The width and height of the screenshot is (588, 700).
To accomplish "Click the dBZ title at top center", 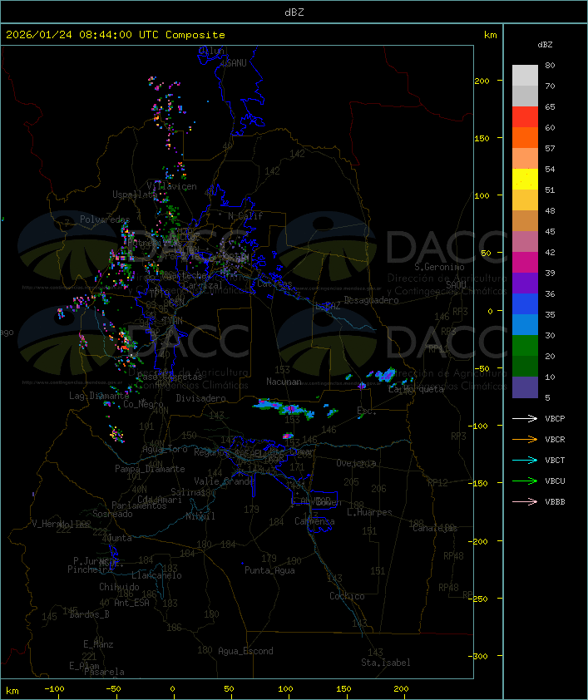I will pyautogui.click(x=294, y=12).
